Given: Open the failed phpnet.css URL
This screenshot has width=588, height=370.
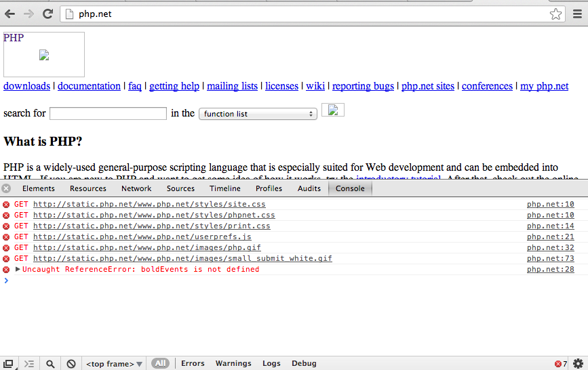Looking at the screenshot, I should (x=154, y=215).
